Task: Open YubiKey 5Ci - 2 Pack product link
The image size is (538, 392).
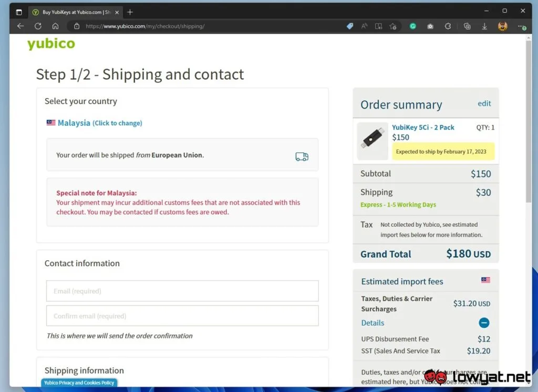Action: (423, 127)
